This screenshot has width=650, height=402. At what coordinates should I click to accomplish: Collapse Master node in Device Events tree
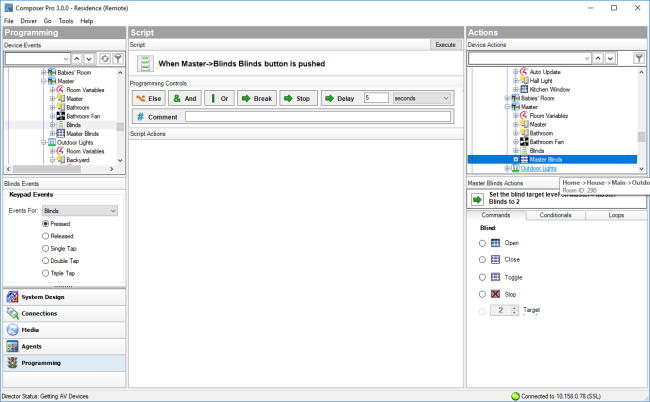coord(44,81)
